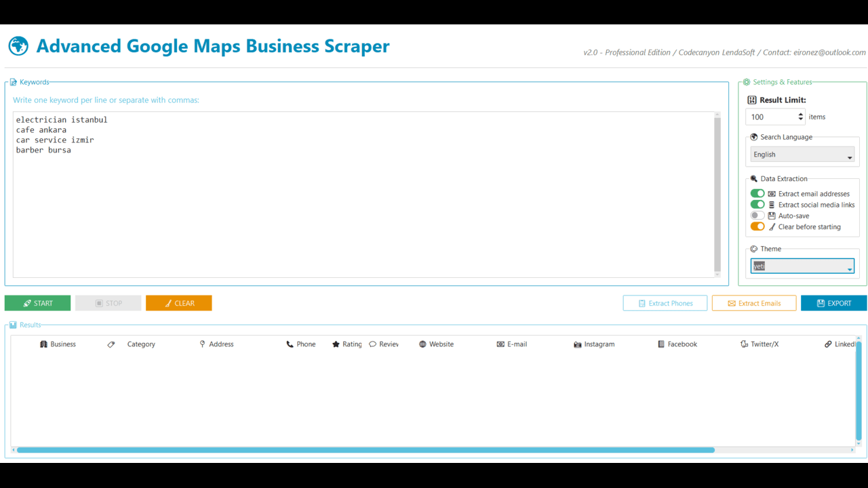Click the version and contact text in header
The width and height of the screenshot is (868, 488).
[x=724, y=52]
